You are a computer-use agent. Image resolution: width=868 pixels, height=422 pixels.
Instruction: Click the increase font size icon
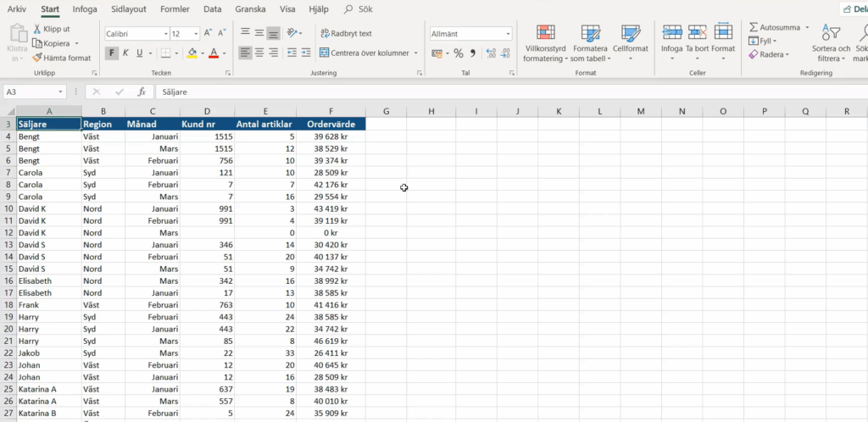point(209,34)
